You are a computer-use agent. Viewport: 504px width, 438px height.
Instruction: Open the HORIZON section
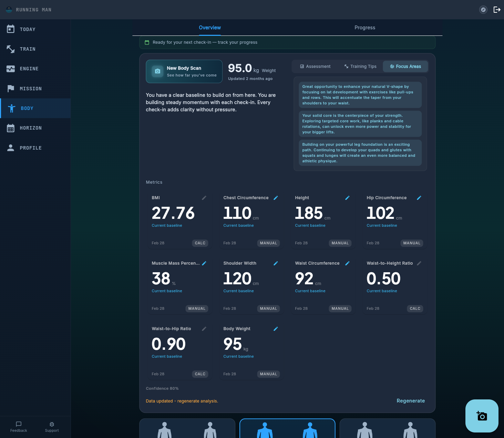click(x=31, y=128)
